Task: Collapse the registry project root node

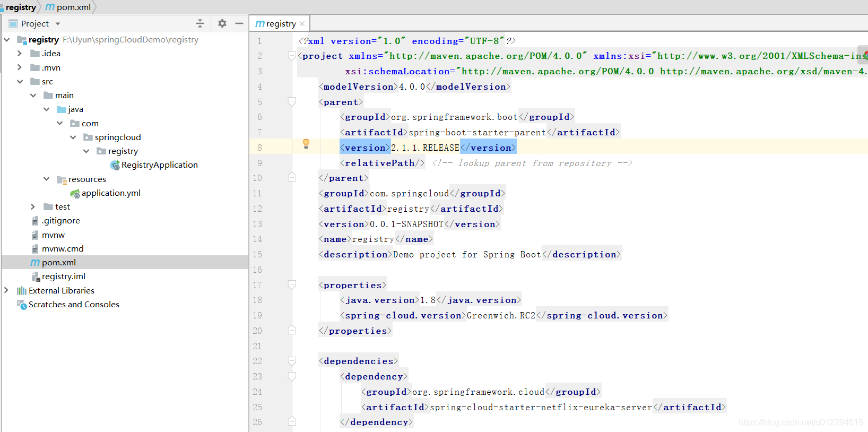Action: click(7, 40)
